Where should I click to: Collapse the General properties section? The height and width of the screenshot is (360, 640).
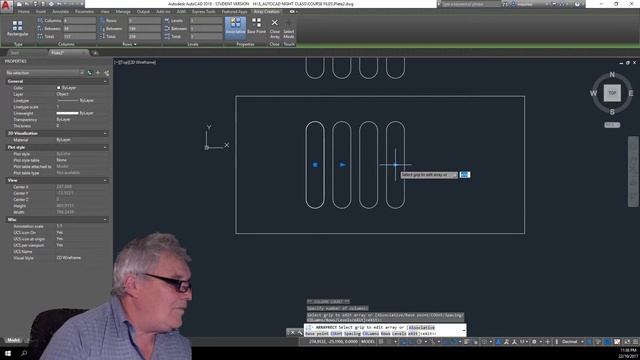pyautogui.click(x=105, y=81)
